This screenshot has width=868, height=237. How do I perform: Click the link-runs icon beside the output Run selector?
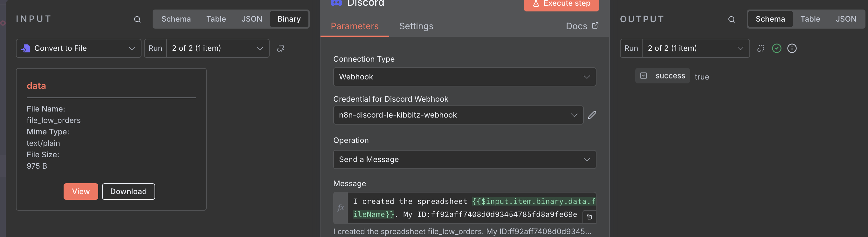point(761,49)
